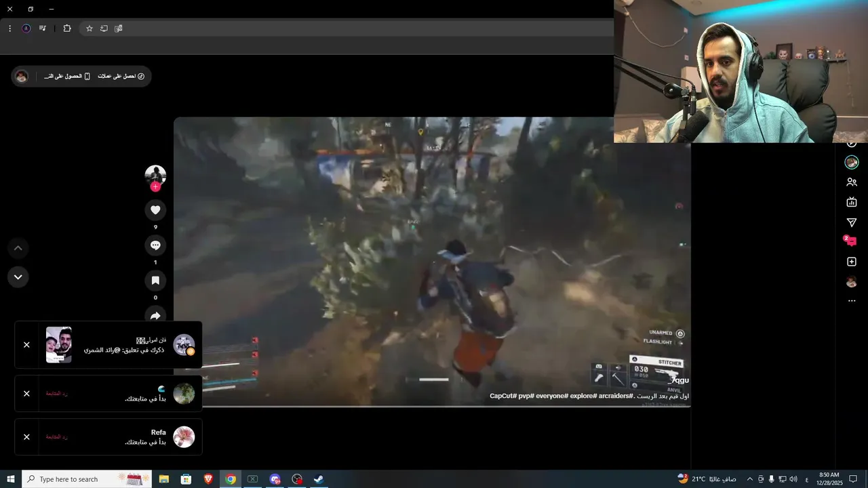Open File Explorer from taskbar
The height and width of the screenshot is (488, 868).
pyautogui.click(x=164, y=479)
